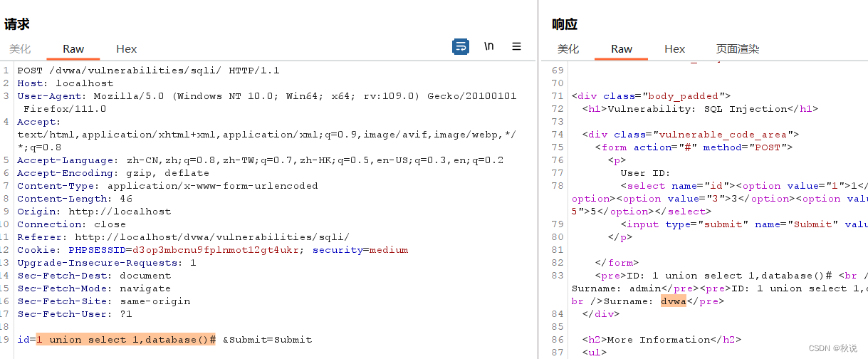
Task: Click User ID: text in response
Action: point(646,173)
